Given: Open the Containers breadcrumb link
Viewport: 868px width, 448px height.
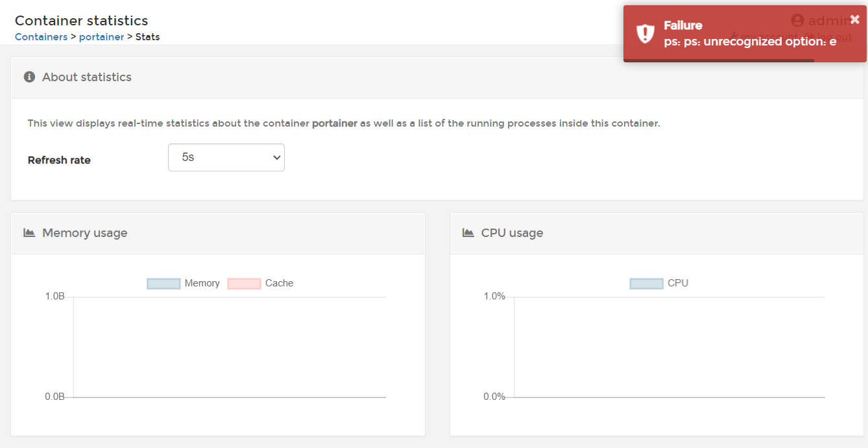Looking at the screenshot, I should [x=41, y=36].
